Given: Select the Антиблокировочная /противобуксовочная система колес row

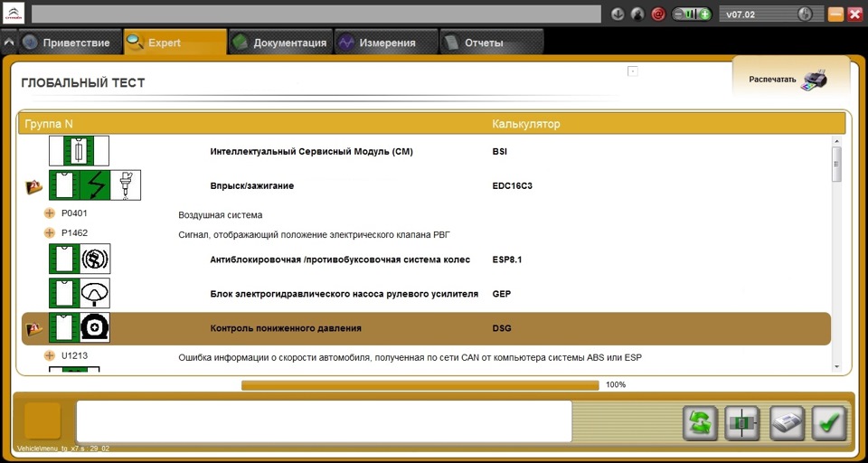Looking at the screenshot, I should (425, 260).
